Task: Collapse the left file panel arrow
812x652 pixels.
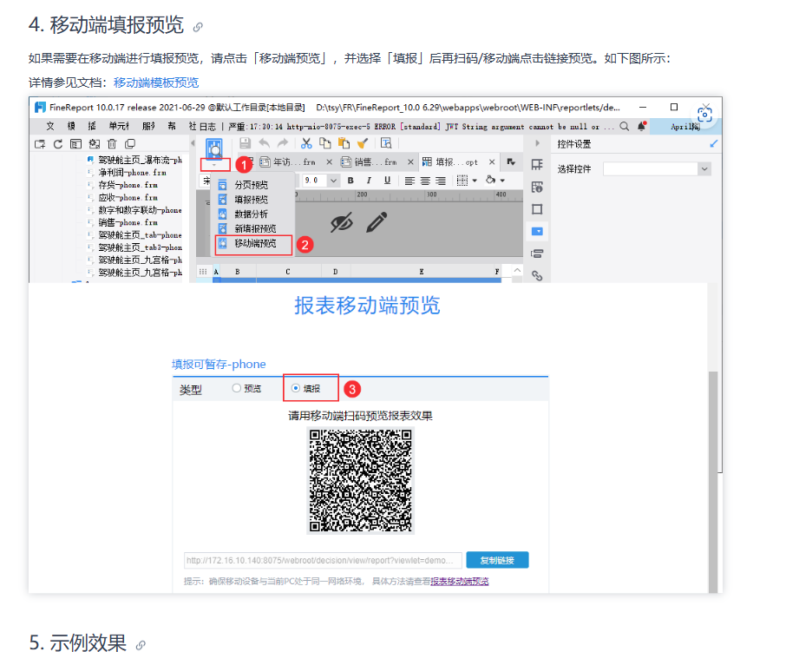Action: point(193,143)
